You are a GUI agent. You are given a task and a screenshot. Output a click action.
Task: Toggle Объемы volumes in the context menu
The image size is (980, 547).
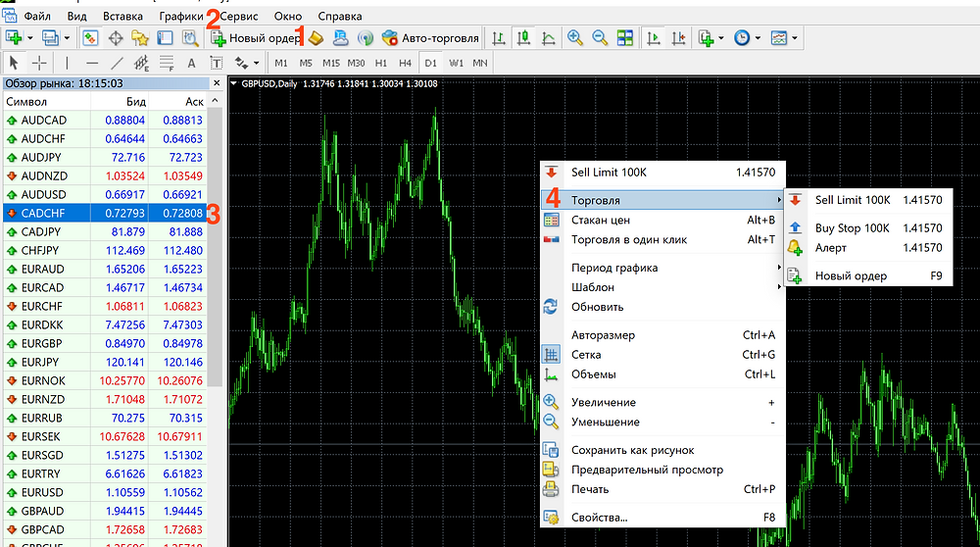click(662, 373)
